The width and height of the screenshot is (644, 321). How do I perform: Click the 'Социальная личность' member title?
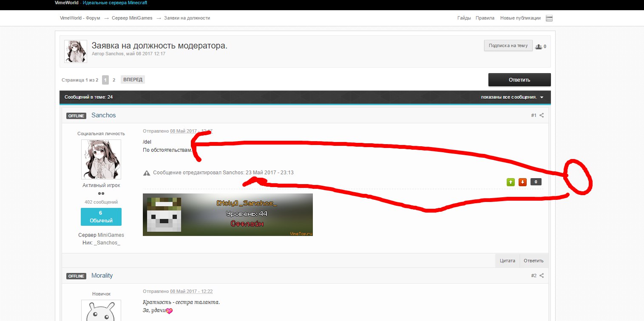pyautogui.click(x=101, y=134)
